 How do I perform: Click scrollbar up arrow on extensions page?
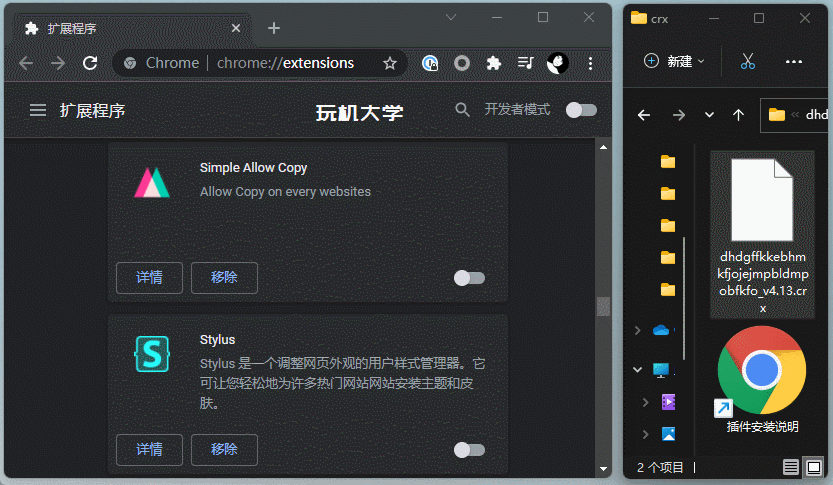pyautogui.click(x=604, y=147)
